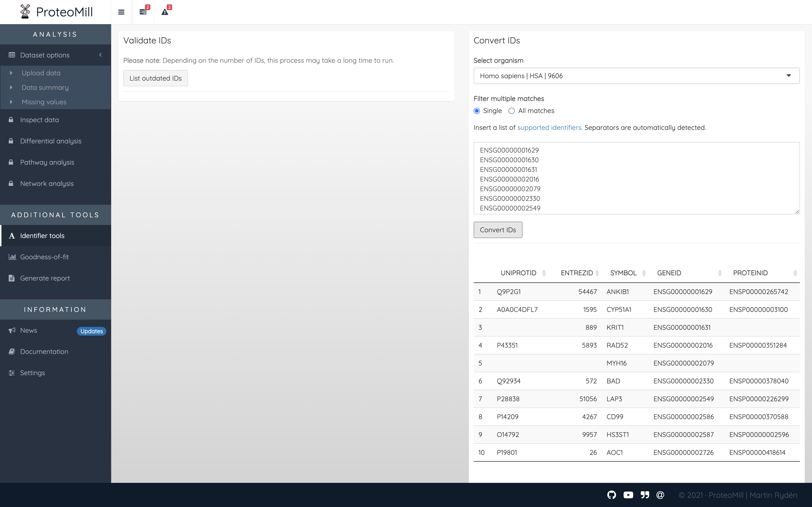
Task: Open the tasks list icon in header
Action: [x=143, y=12]
